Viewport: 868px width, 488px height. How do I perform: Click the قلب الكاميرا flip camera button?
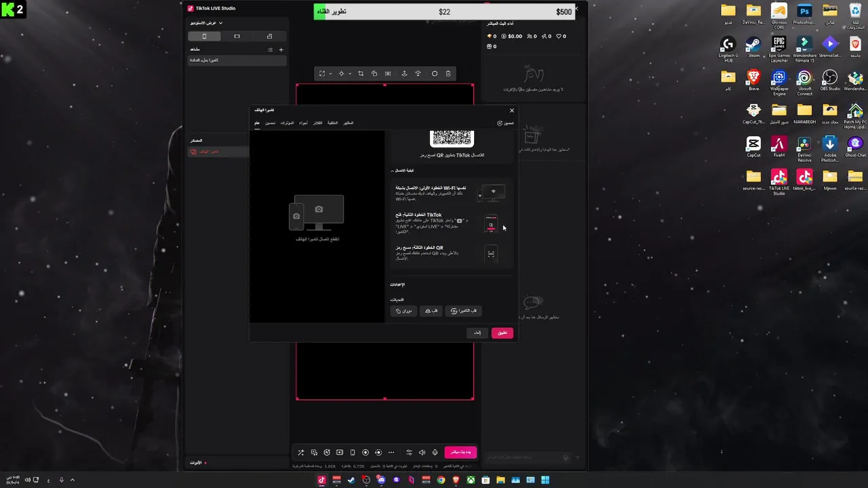(x=464, y=310)
